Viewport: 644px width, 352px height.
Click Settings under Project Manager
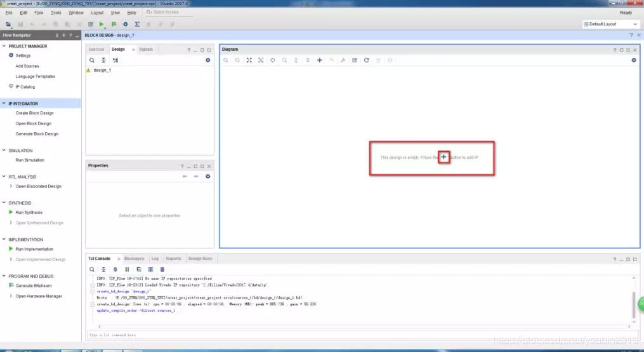pos(23,55)
